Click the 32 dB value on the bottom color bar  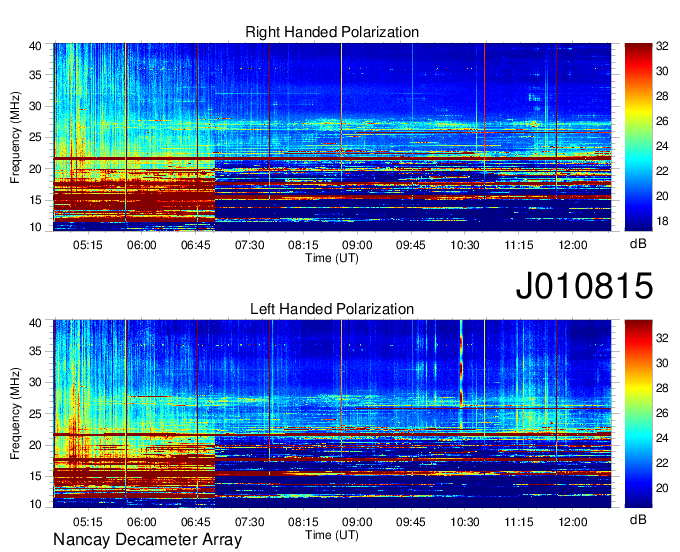click(x=662, y=338)
